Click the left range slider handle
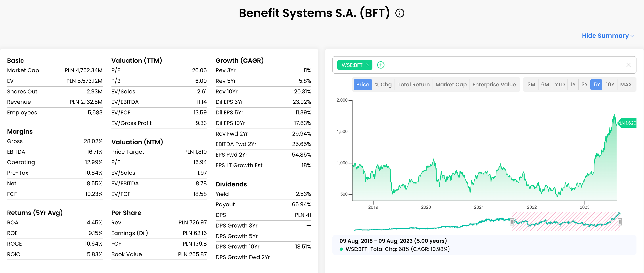644x273 pixels. (x=512, y=222)
